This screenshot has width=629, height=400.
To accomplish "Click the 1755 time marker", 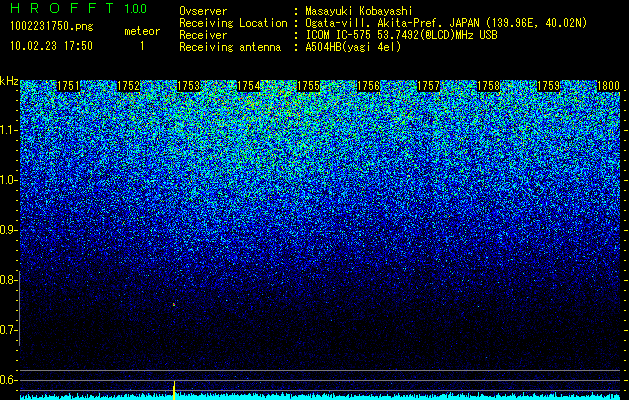I will [308, 86].
